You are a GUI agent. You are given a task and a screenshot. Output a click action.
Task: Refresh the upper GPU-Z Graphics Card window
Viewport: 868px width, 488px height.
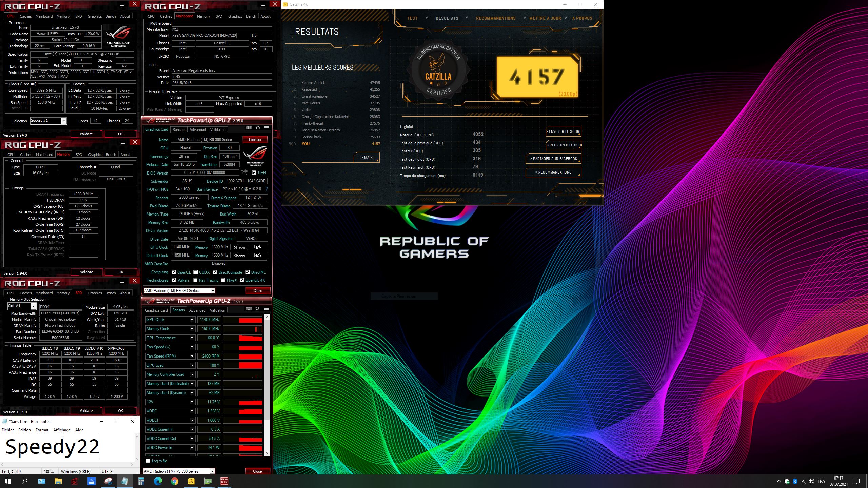[x=258, y=128]
